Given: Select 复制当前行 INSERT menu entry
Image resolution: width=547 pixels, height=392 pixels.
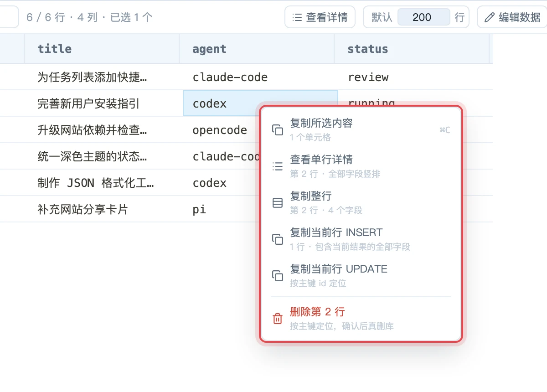Looking at the screenshot, I should click(361, 239).
